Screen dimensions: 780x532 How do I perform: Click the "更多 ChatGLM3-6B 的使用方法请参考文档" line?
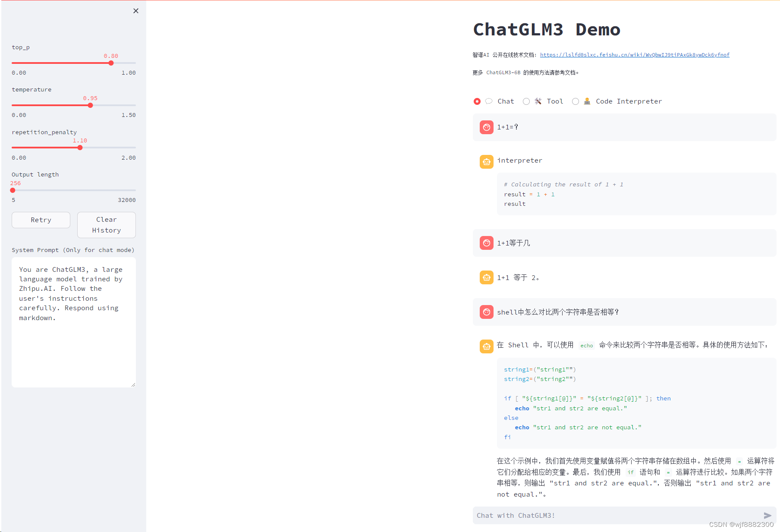click(525, 72)
